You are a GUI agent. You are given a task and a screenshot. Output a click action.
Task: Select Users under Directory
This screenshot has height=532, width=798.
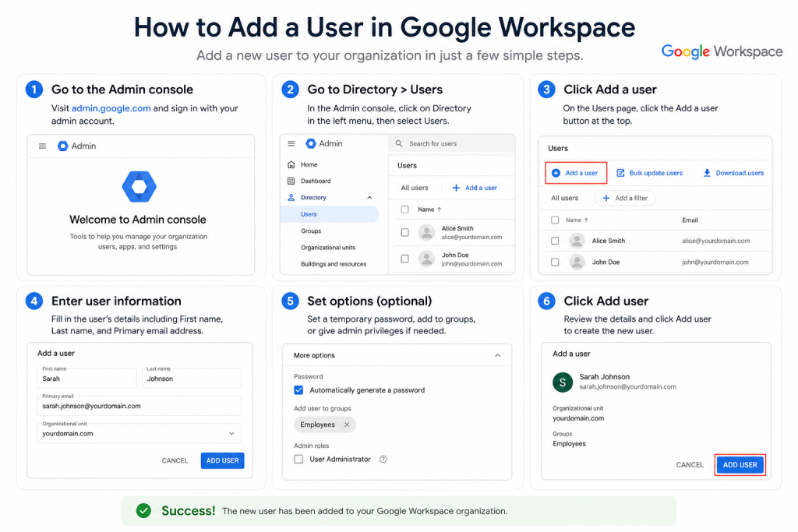[x=330, y=214]
